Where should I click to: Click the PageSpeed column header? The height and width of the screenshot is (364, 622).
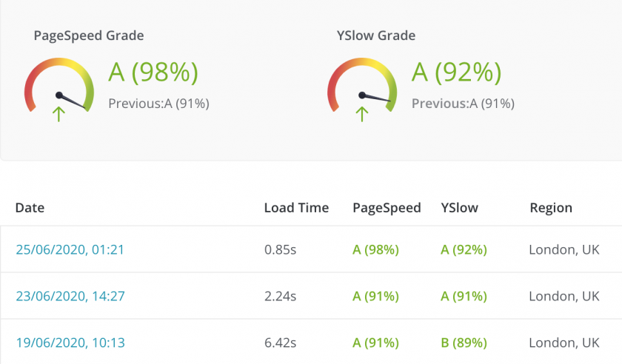click(387, 208)
